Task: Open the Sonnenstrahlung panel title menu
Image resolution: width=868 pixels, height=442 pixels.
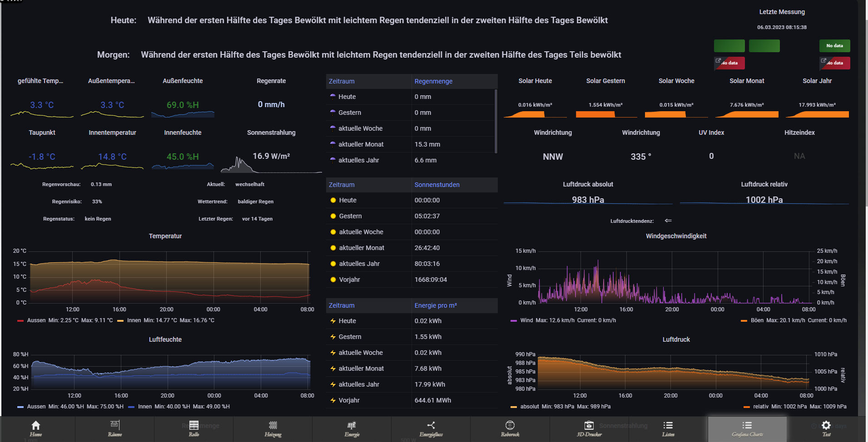Action: tap(271, 133)
